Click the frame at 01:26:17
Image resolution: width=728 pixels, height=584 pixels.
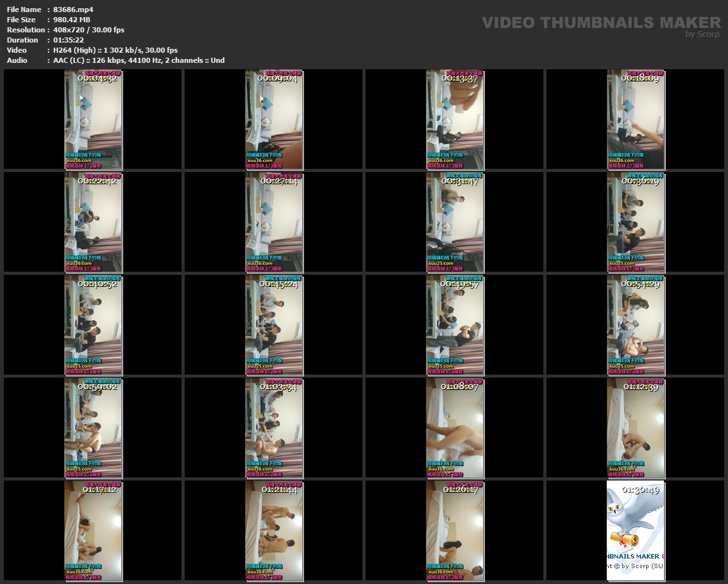(455, 531)
